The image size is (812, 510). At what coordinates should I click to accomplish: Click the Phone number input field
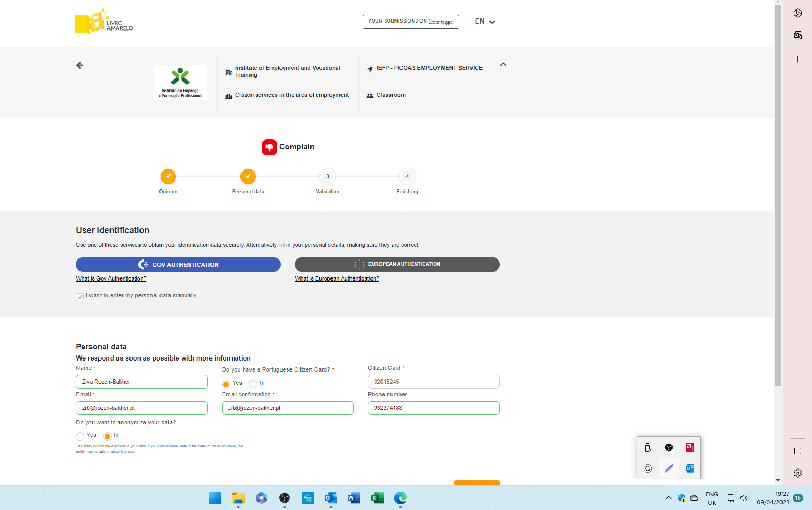tap(434, 408)
